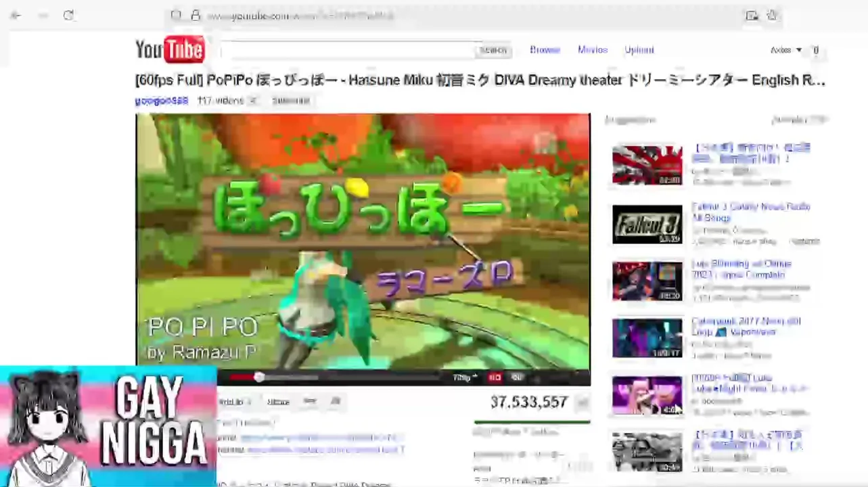Toggle the CC captions button in player

click(517, 377)
